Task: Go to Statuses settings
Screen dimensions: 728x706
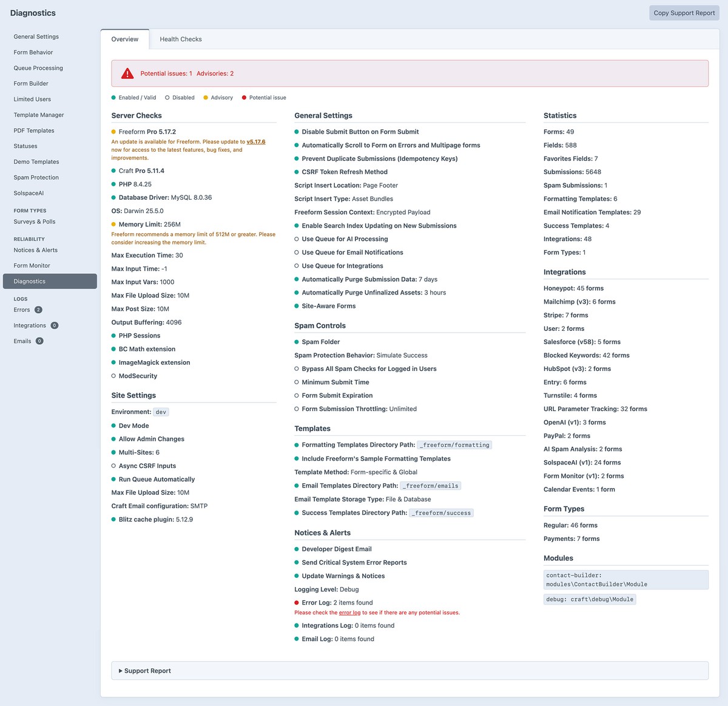Action: click(25, 146)
